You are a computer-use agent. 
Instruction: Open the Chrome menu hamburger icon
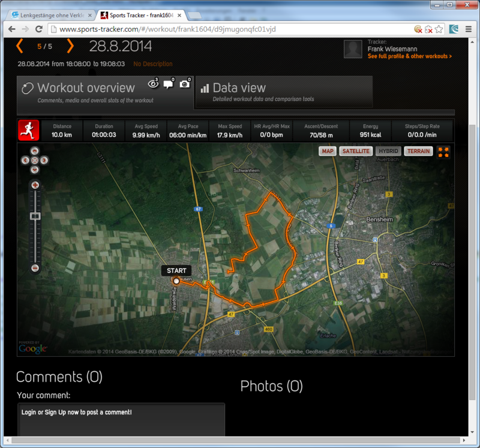[x=469, y=29]
